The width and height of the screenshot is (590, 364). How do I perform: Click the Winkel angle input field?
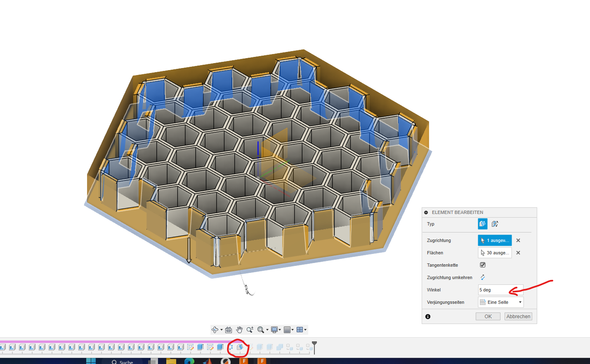[x=501, y=290]
